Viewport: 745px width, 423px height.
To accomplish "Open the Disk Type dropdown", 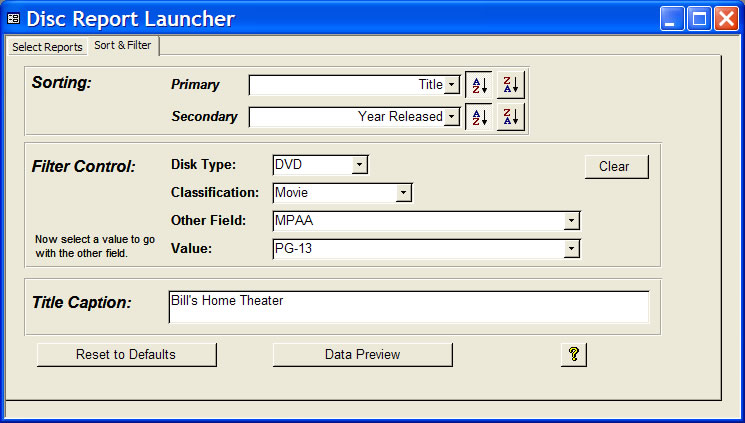I will coord(360,164).
